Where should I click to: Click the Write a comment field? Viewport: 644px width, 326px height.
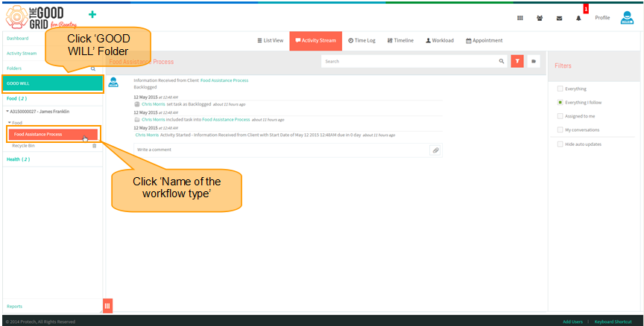coord(281,150)
